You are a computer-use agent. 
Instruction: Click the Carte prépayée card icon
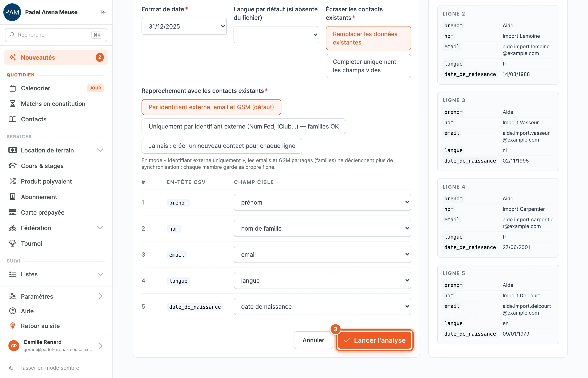[x=13, y=212]
